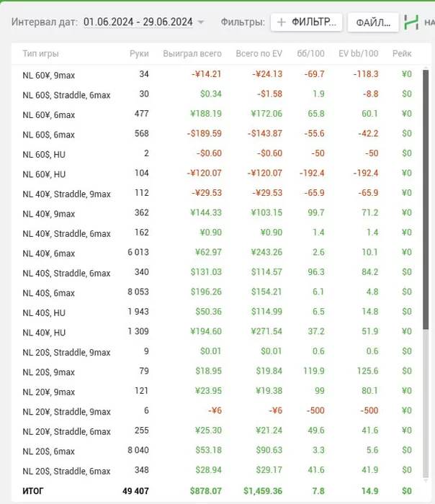Select the NL 20¥, Straddle, 9max row

click(x=217, y=411)
